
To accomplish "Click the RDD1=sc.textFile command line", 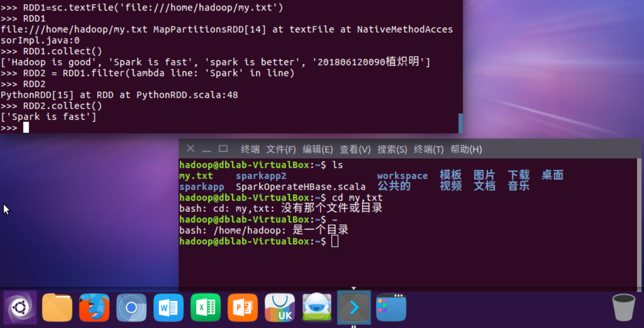I will point(142,7).
